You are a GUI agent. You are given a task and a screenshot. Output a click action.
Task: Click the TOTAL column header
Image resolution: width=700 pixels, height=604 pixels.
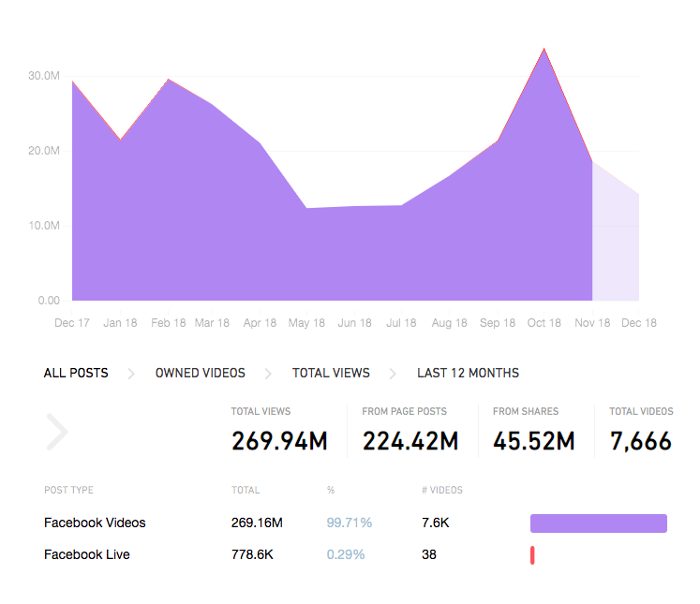[246, 491]
